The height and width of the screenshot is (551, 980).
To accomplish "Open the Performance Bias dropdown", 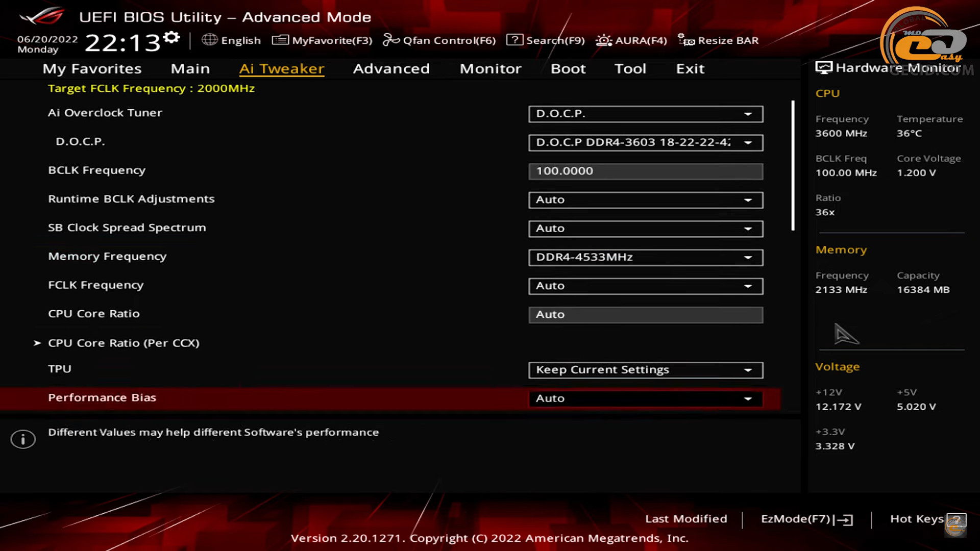I will coord(646,398).
